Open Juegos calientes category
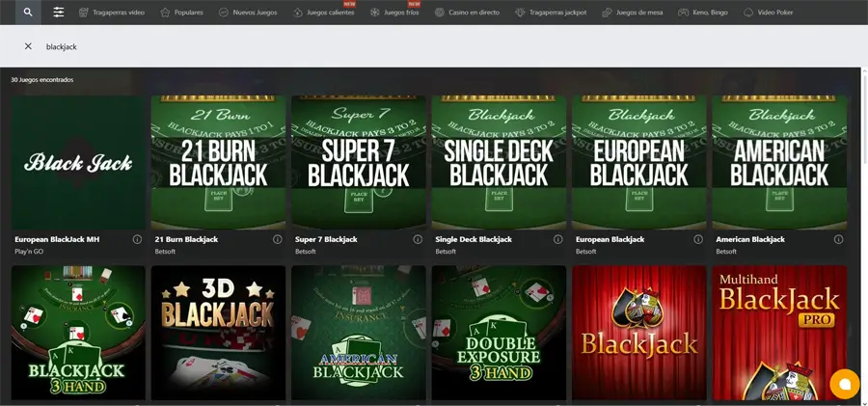 pyautogui.click(x=325, y=13)
